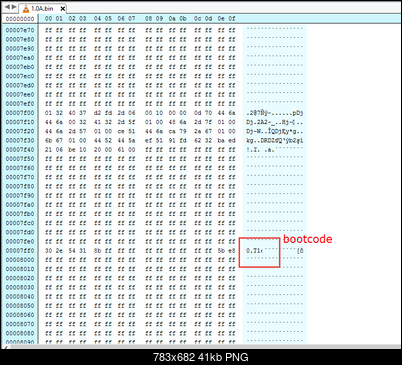Select byte ed in row 00007f30

(232, 140)
